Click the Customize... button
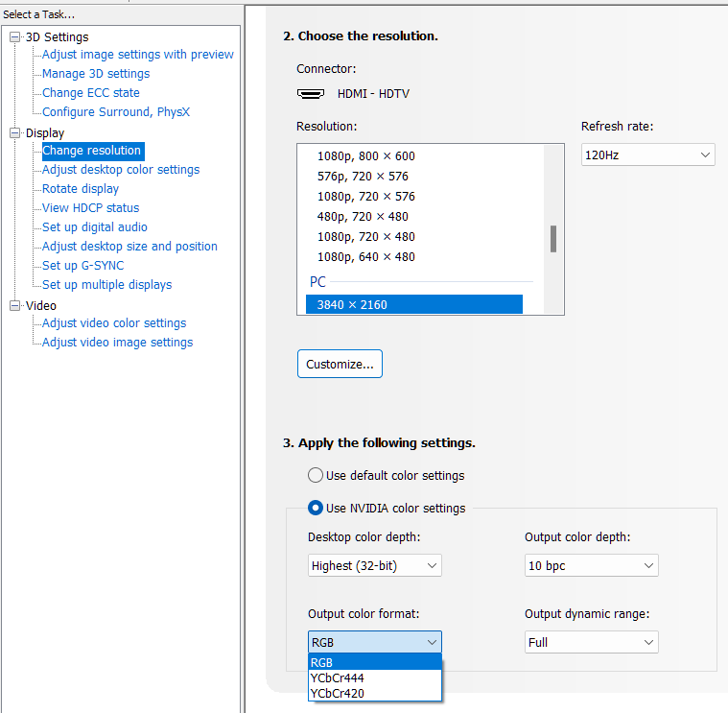The height and width of the screenshot is (713, 728). click(x=340, y=364)
